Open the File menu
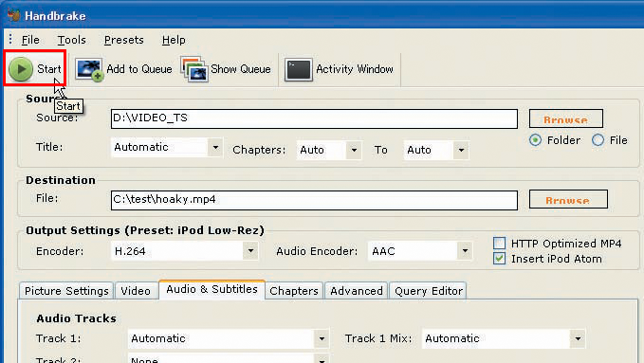This screenshot has height=363, width=644. 30,40
